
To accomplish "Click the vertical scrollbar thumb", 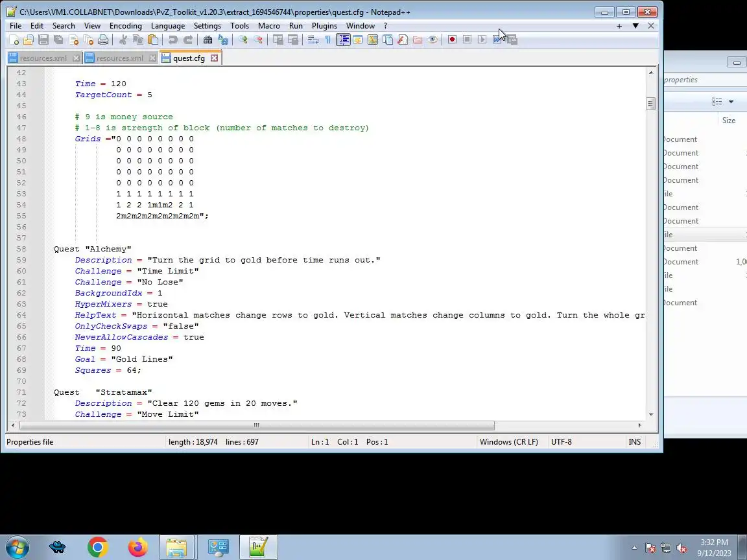I will [x=651, y=103].
